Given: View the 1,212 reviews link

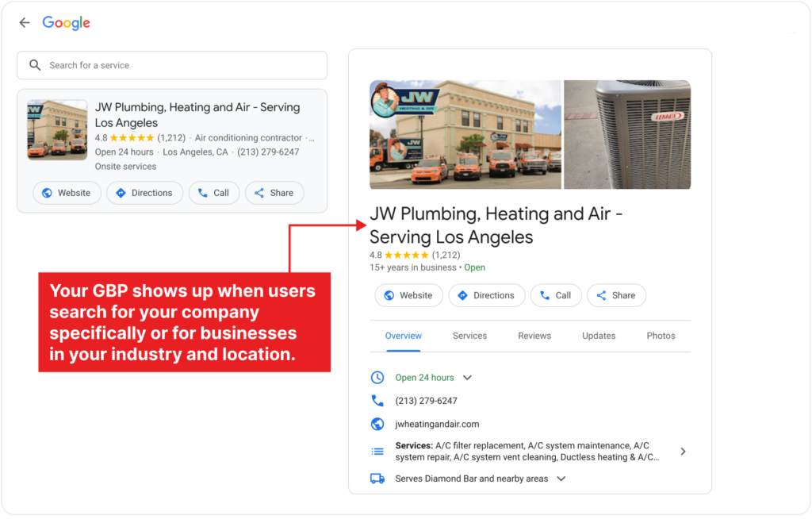Looking at the screenshot, I should coord(446,254).
